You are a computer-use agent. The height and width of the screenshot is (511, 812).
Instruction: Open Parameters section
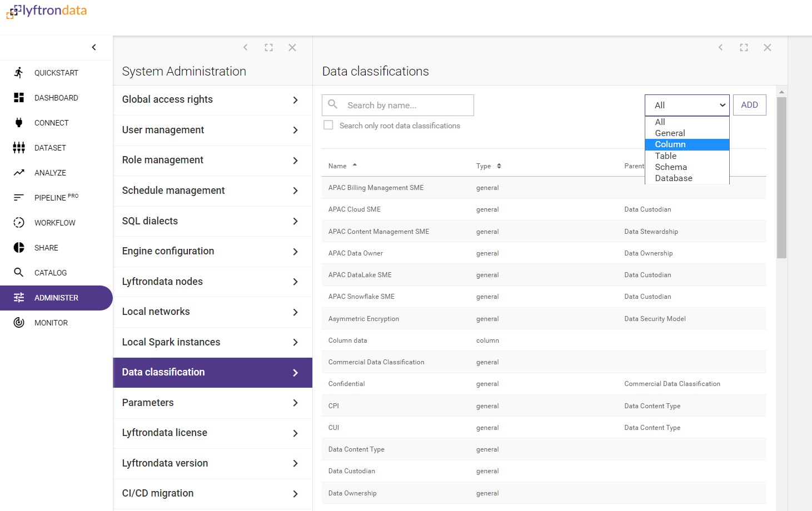(213, 403)
